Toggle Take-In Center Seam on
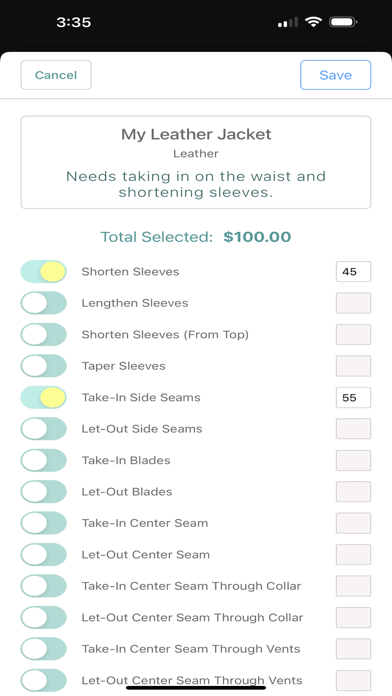 coord(44,523)
